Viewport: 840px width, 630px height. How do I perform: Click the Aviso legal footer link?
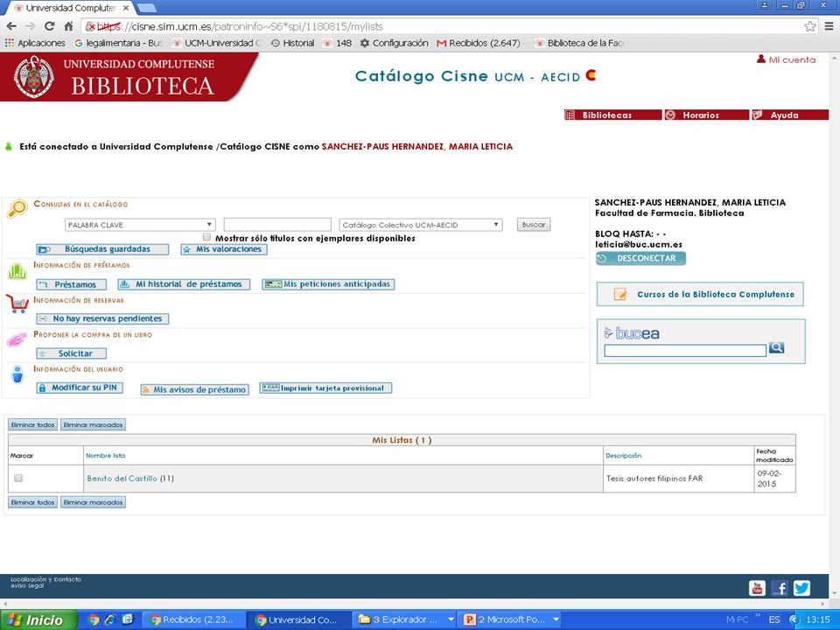(x=27, y=586)
